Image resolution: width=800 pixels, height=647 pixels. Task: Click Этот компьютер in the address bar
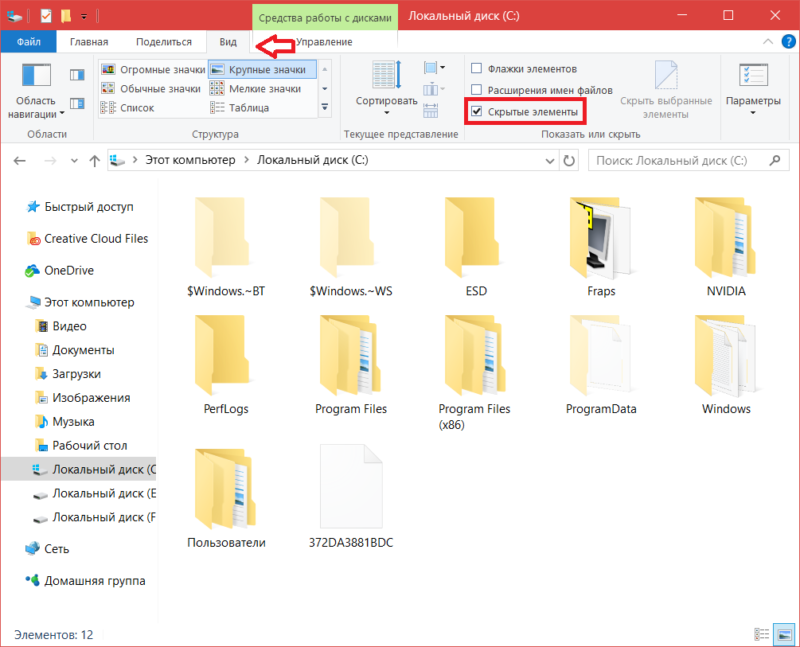pos(190,160)
